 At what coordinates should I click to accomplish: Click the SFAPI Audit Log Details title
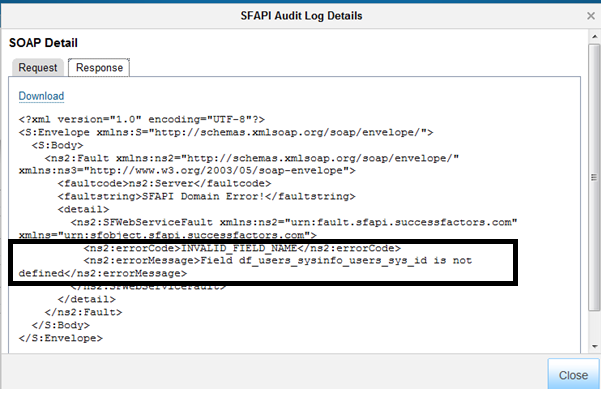(x=301, y=16)
